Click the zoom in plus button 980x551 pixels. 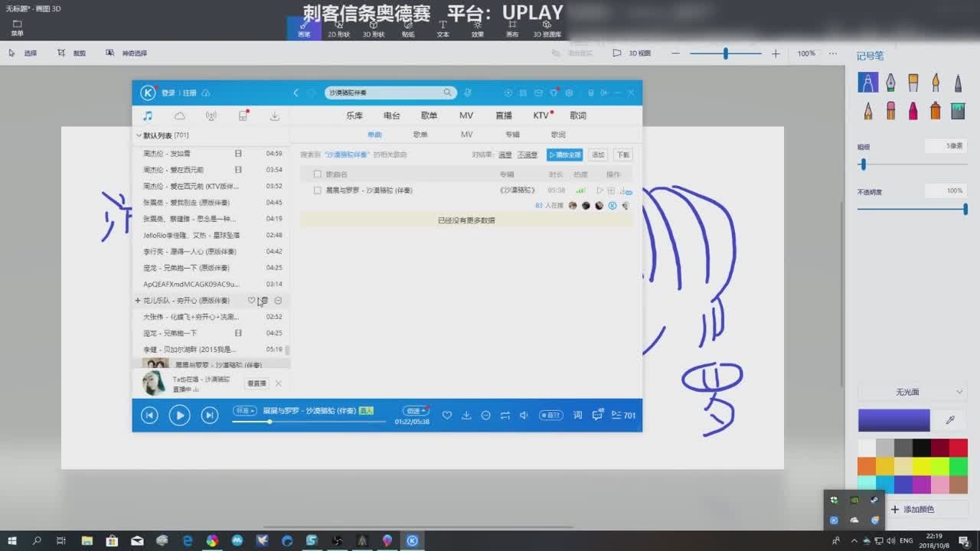(776, 54)
